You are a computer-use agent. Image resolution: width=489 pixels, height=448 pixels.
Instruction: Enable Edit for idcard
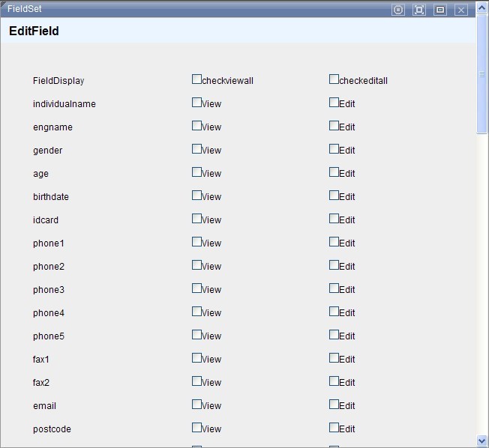coord(334,219)
